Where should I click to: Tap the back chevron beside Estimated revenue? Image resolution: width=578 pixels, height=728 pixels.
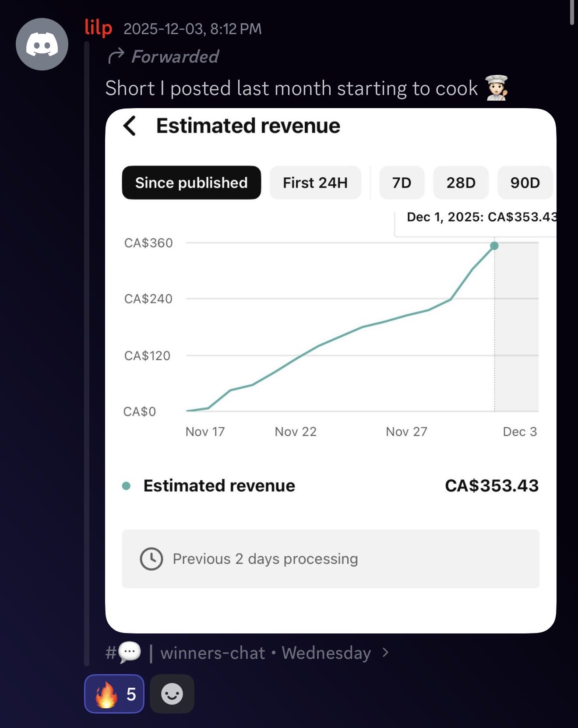click(x=130, y=126)
